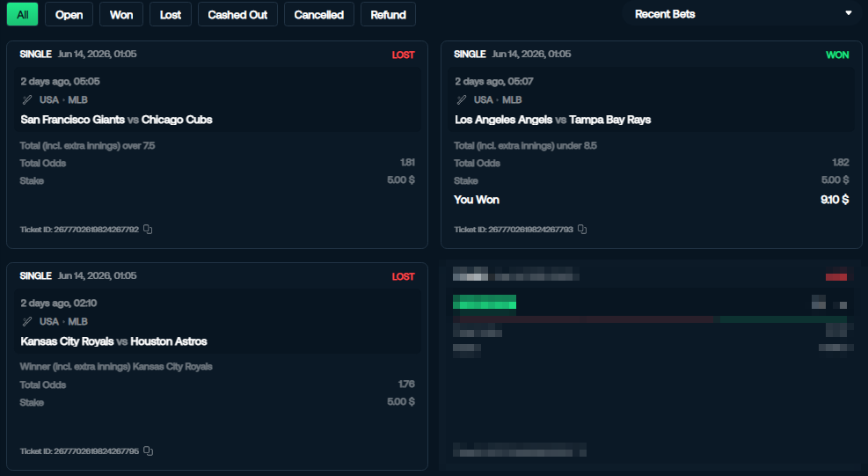
Task: Click 5.00 $ stake in Giants vs Cubs bet
Action: [x=401, y=180]
